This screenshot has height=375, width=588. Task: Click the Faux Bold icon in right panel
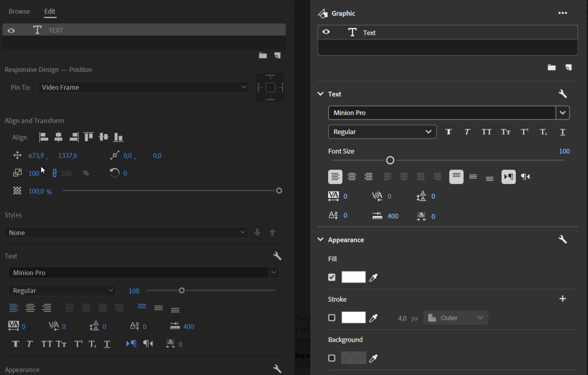click(x=449, y=132)
